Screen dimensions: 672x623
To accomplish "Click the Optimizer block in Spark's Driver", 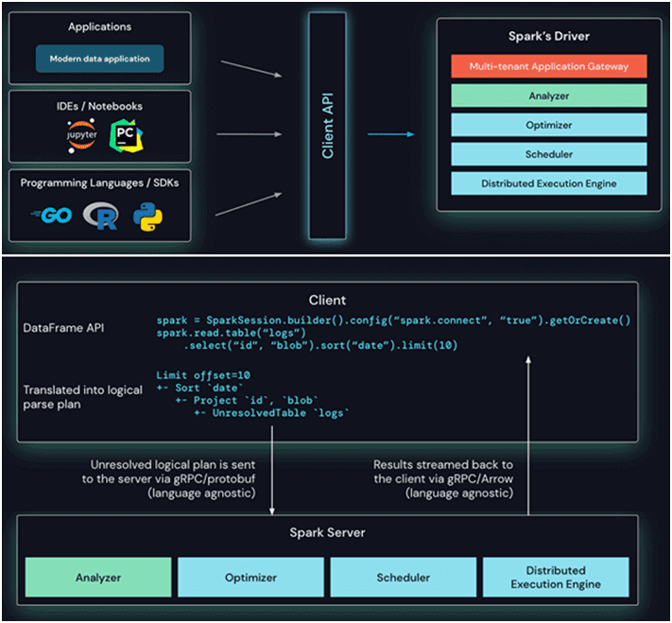I will pyautogui.click(x=549, y=125).
